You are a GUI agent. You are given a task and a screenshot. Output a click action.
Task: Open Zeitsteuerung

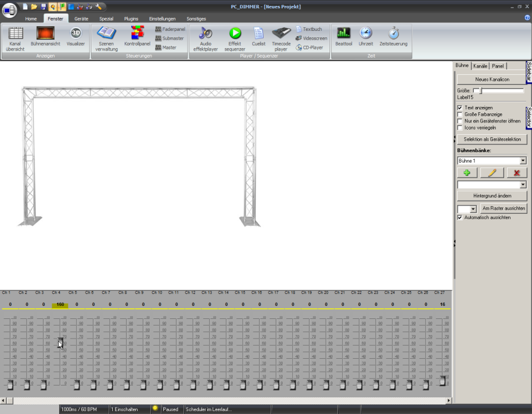tap(394, 36)
